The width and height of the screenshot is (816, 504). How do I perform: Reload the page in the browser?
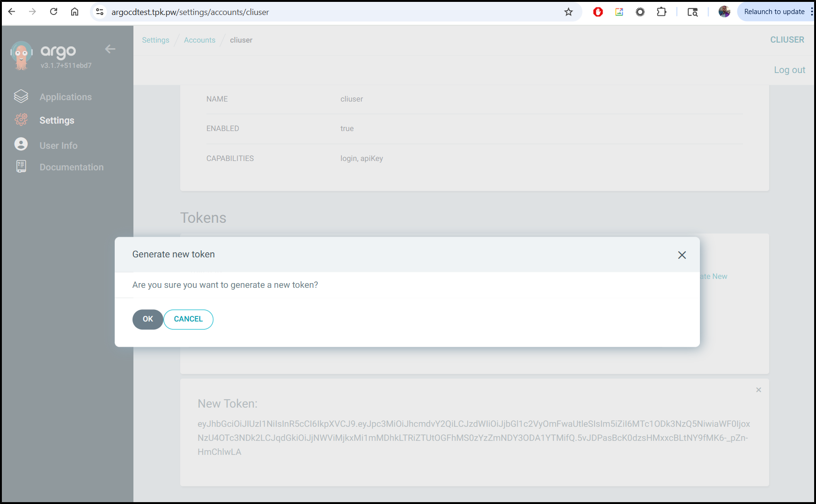coord(54,12)
